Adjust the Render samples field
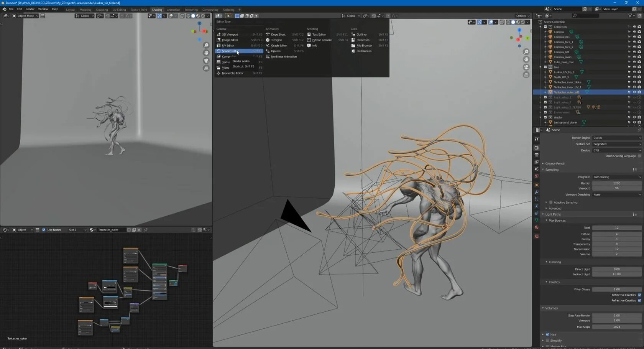Screen dimensions: 644x349 click(616, 183)
